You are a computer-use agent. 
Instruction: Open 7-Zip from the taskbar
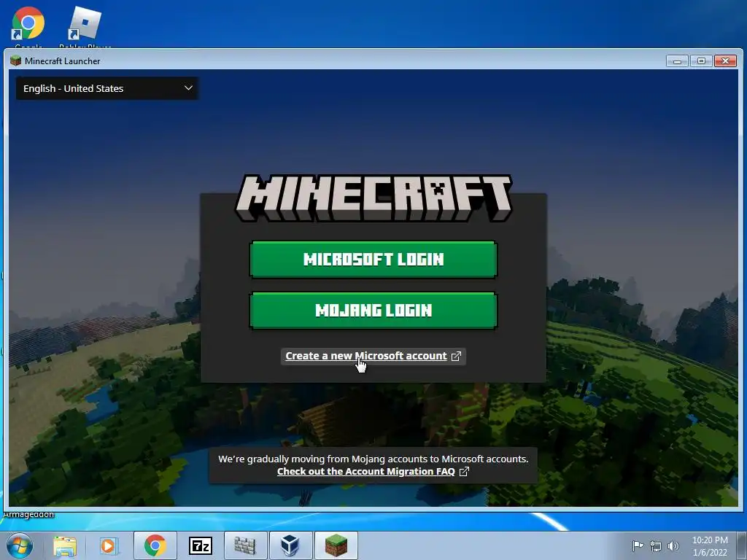pos(200,545)
